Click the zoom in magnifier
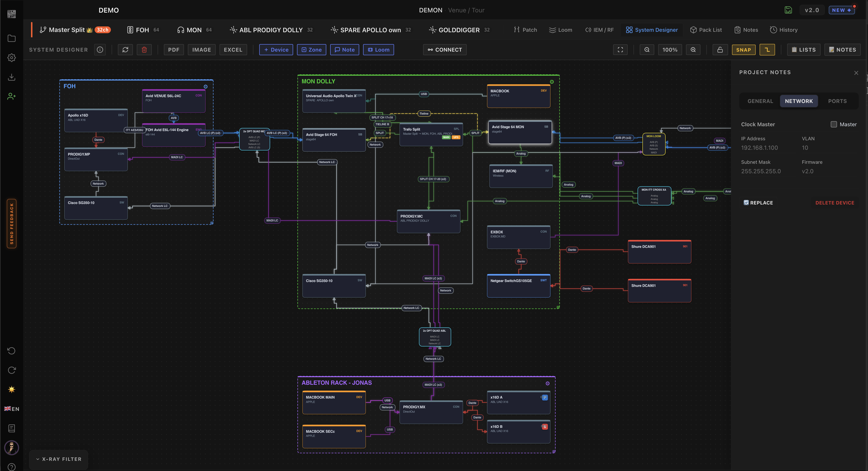The width and height of the screenshot is (868, 471). [x=693, y=50]
